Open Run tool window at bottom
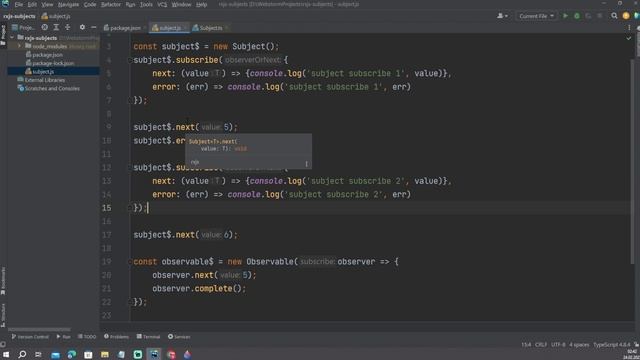The width and height of the screenshot is (640, 360). click(x=63, y=337)
